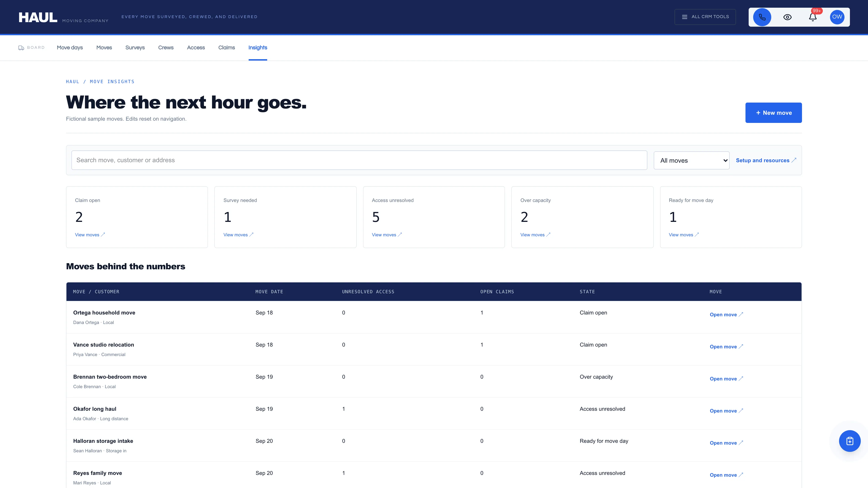Click the Open Claims column header
The width and height of the screenshot is (868, 488).
pos(497,292)
